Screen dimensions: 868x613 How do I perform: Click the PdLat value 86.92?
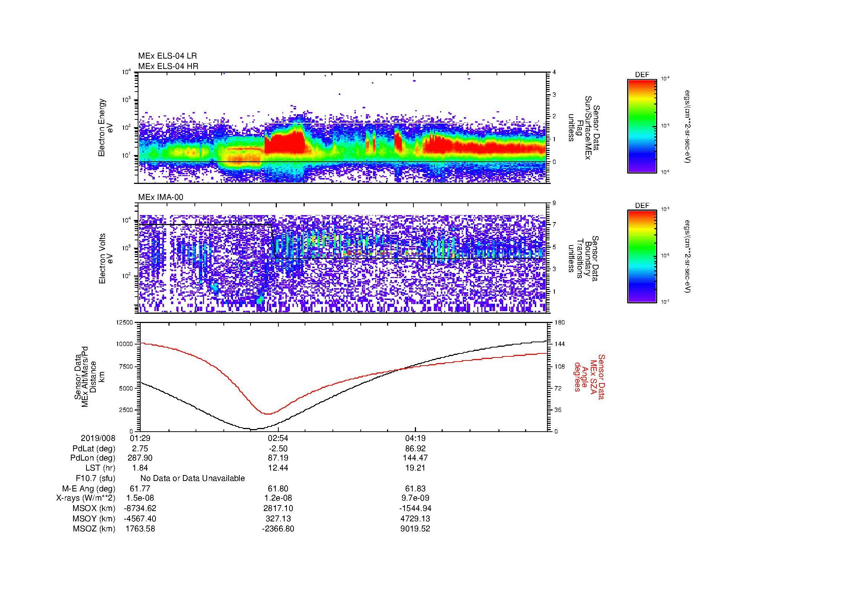[416, 449]
